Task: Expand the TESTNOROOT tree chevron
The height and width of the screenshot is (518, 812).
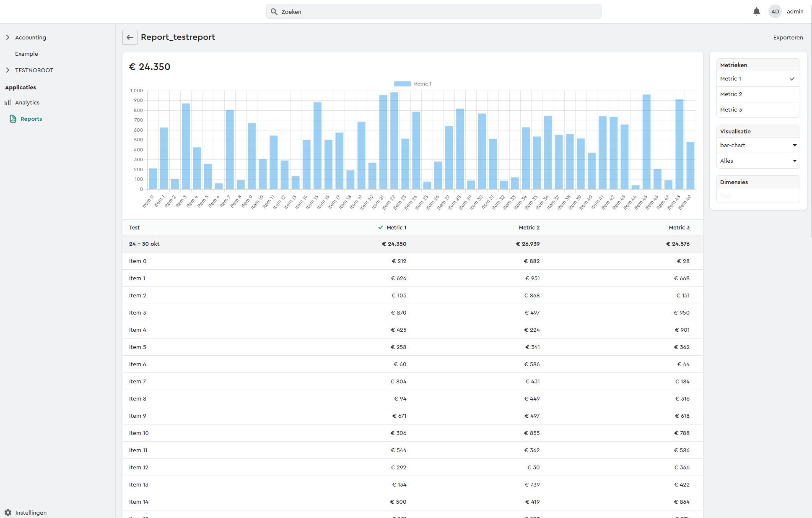Action: (x=8, y=70)
